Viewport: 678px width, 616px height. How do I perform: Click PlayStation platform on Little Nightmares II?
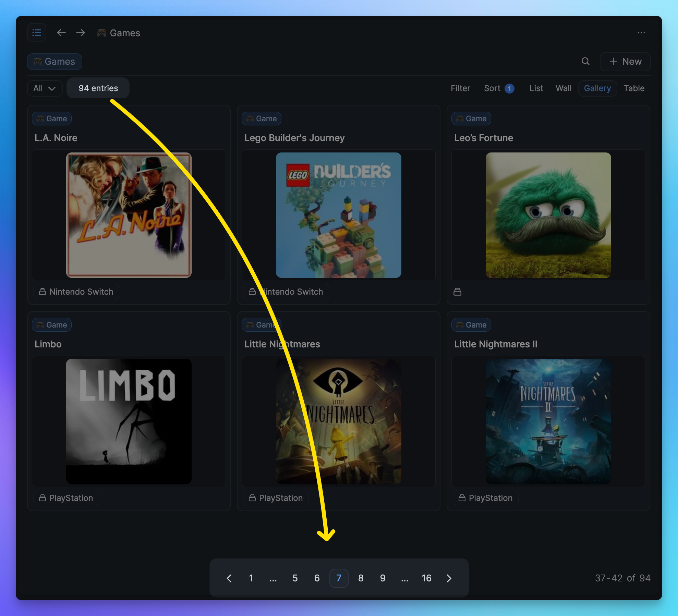pyautogui.click(x=486, y=498)
